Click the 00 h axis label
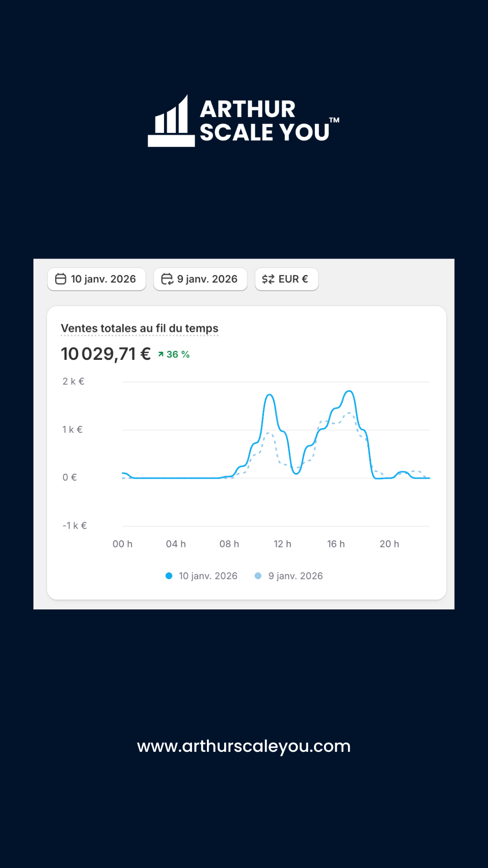This screenshot has width=488, height=868. (122, 544)
